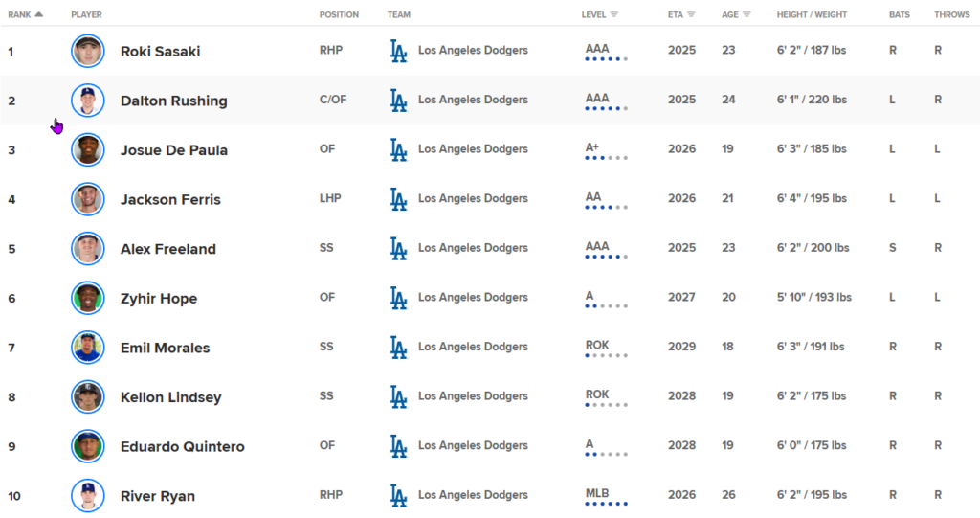Viewport: 980px width, 518px height.
Task: Click Roki Sasaki's player headshot
Action: coord(87,51)
